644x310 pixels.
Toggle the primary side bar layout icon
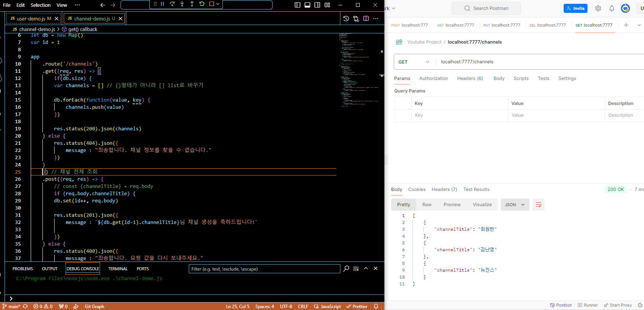pos(298,5)
